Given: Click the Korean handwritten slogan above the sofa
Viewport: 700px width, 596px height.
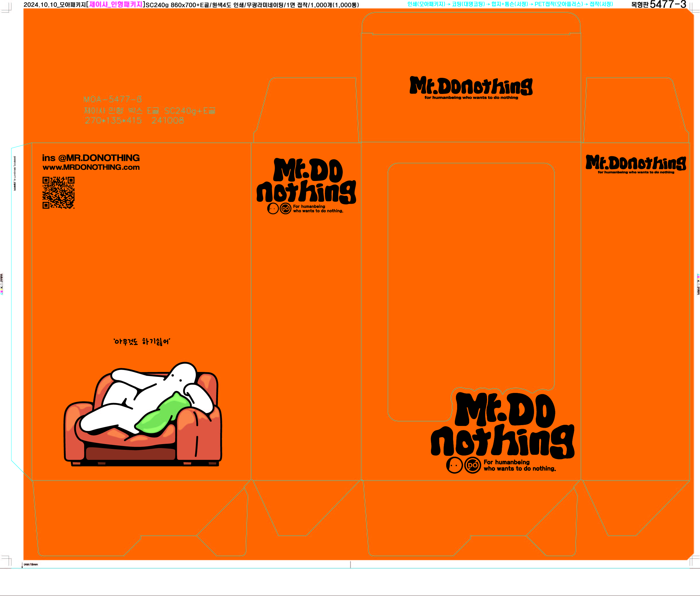Looking at the screenshot, I should pyautogui.click(x=142, y=342).
